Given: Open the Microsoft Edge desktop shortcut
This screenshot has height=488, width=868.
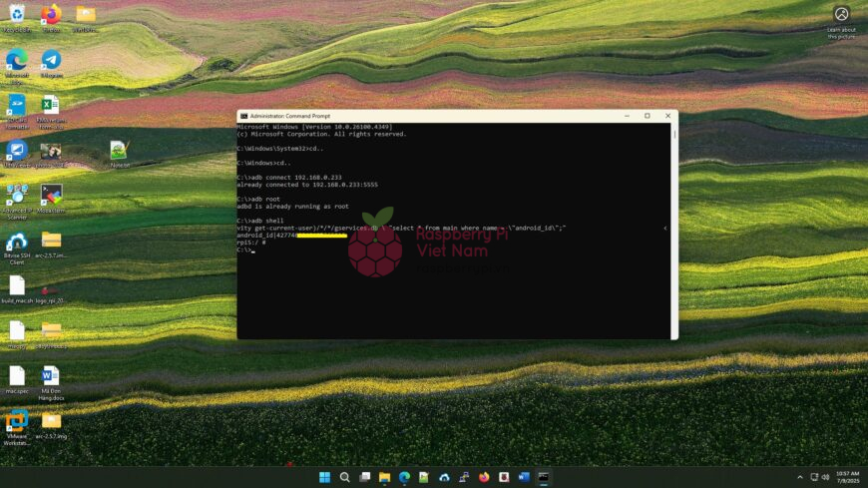Looking at the screenshot, I should click(x=17, y=59).
